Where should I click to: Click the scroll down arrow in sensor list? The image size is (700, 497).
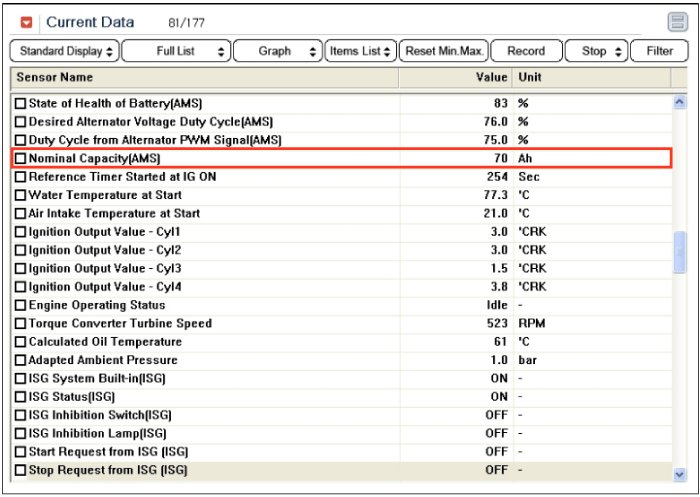[x=680, y=474]
